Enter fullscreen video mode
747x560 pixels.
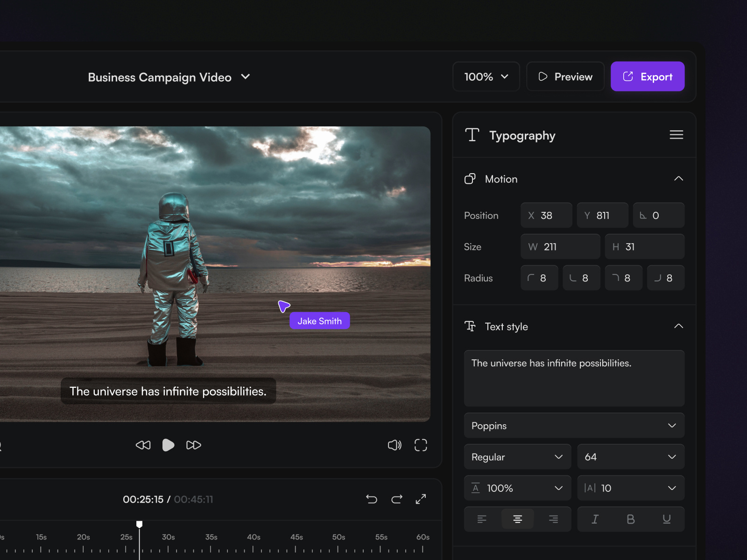click(420, 445)
